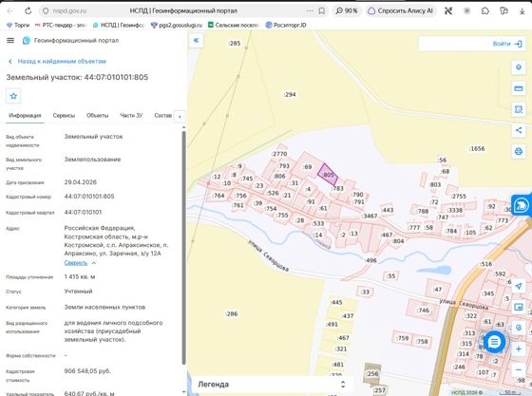The width and height of the screenshot is (532, 396).
Task: Click Спросить Алису AI button
Action: tap(401, 10)
